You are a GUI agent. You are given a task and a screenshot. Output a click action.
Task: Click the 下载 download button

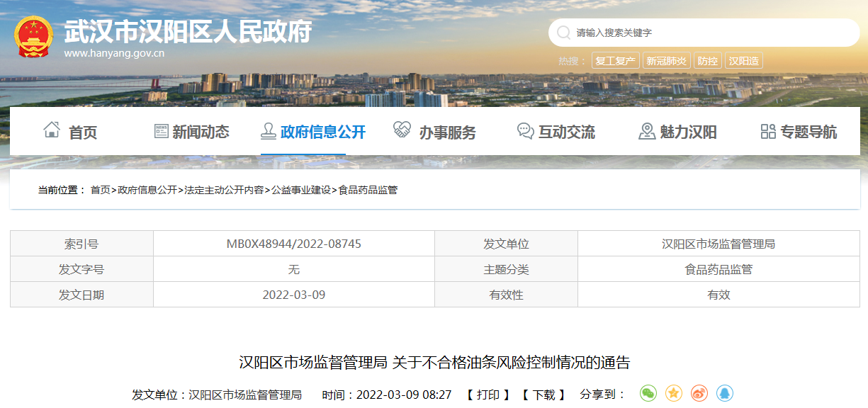tap(543, 395)
